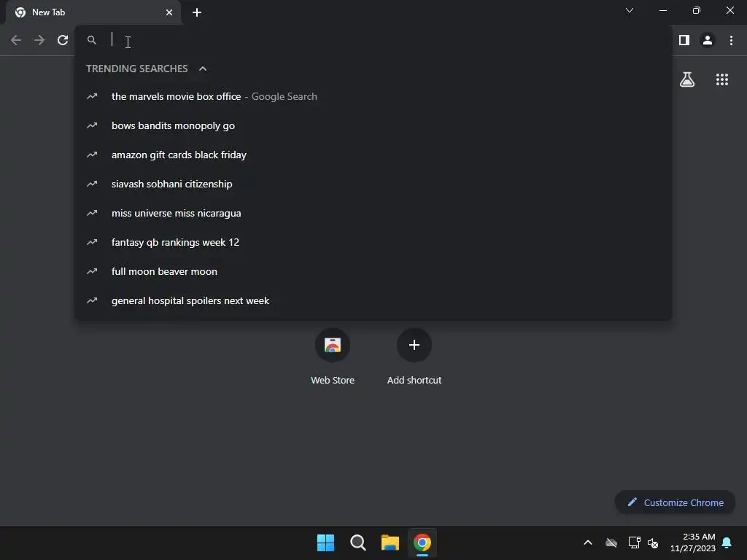Select 'miss universe miss nicaragua' suggestion
The image size is (747, 560).
coord(373,214)
